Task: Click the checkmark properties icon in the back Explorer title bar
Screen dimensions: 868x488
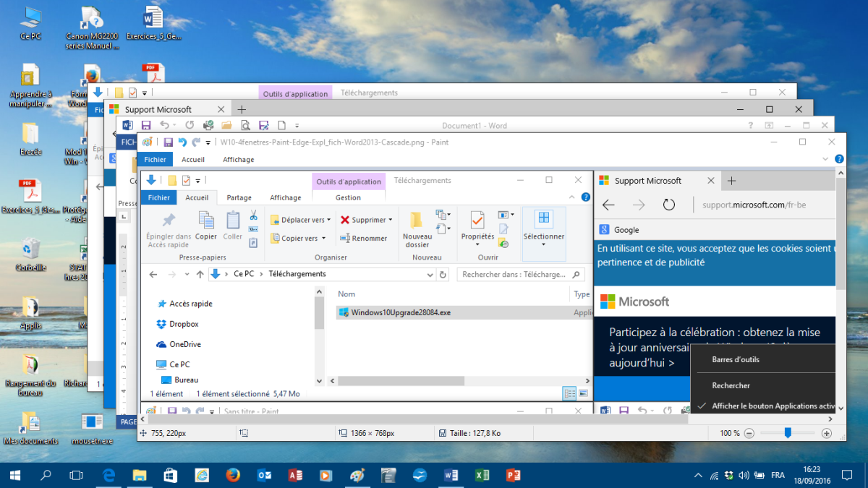Action: tap(132, 93)
